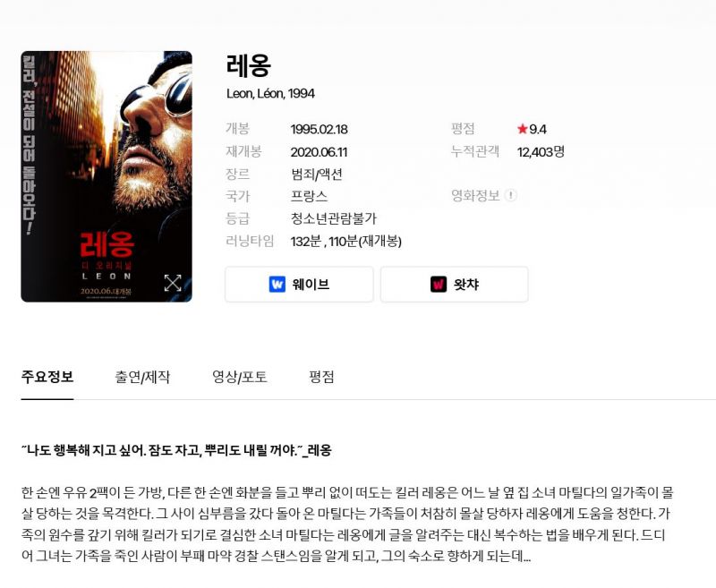The height and width of the screenshot is (588, 716).
Task: Click the 범죄/액션 genre text
Action: [317, 175]
